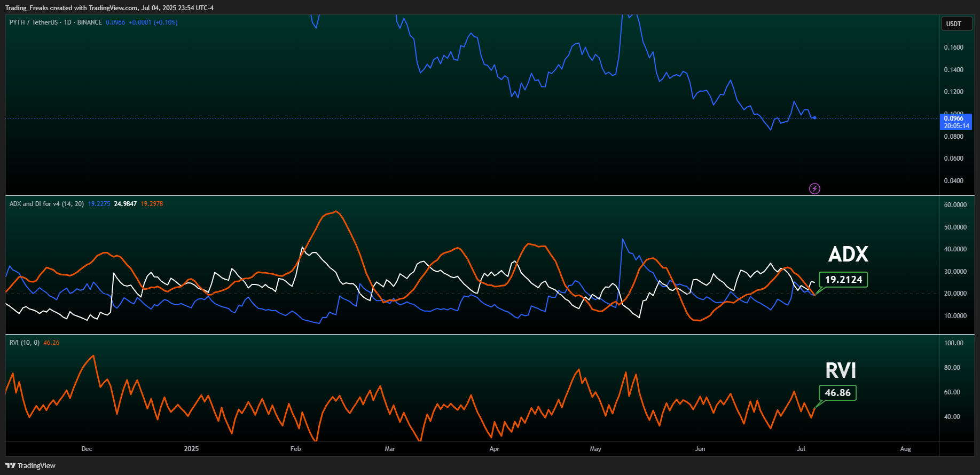Click the orange 46.26 RVI legend value
The image size is (980, 475).
[x=51, y=343]
